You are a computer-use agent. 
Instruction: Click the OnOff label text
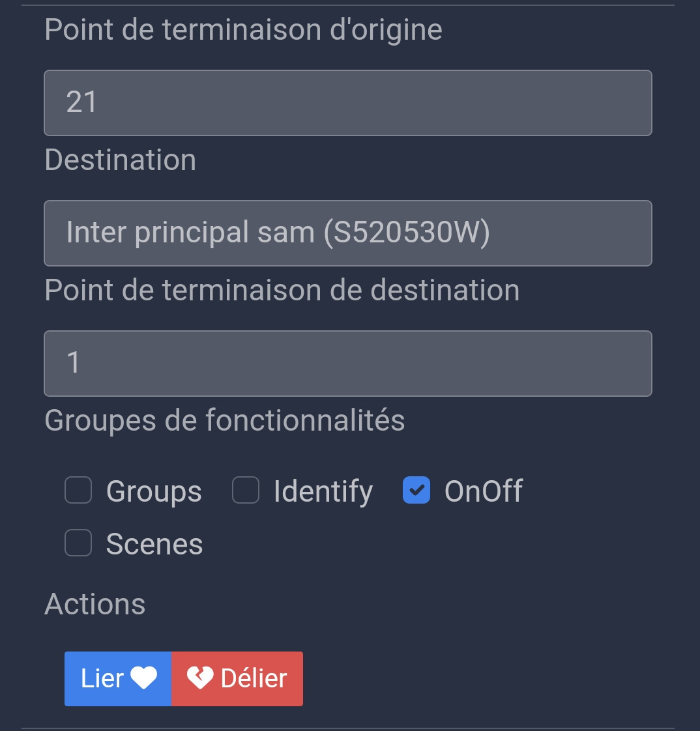(x=484, y=491)
